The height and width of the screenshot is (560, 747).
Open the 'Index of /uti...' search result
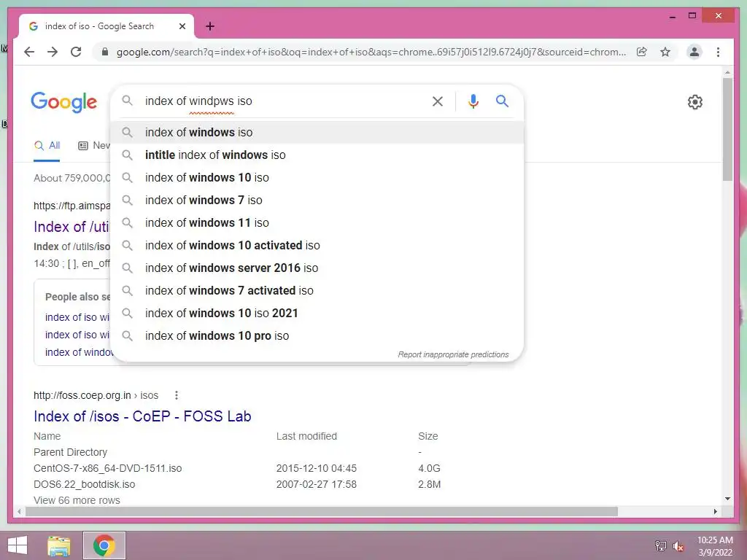pyautogui.click(x=71, y=227)
